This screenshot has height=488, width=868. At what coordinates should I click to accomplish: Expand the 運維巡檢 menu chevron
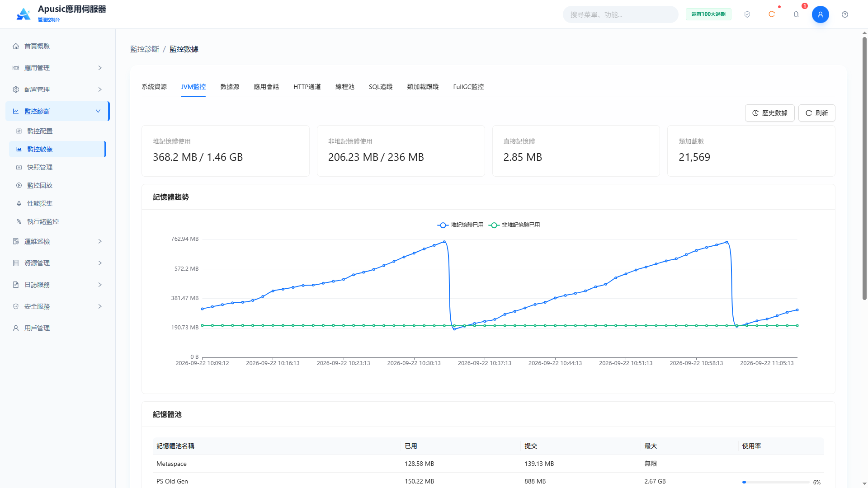coord(100,241)
